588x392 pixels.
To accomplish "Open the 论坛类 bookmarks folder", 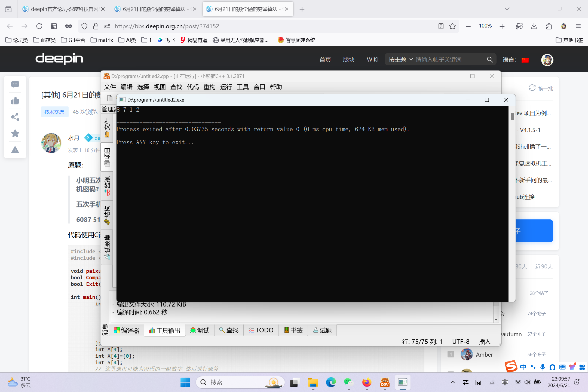I will pos(17,40).
